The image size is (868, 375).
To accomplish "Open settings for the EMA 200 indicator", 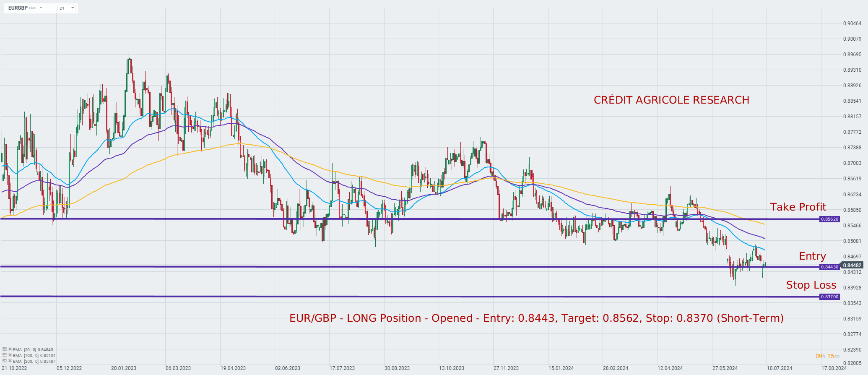I will pos(4,361).
